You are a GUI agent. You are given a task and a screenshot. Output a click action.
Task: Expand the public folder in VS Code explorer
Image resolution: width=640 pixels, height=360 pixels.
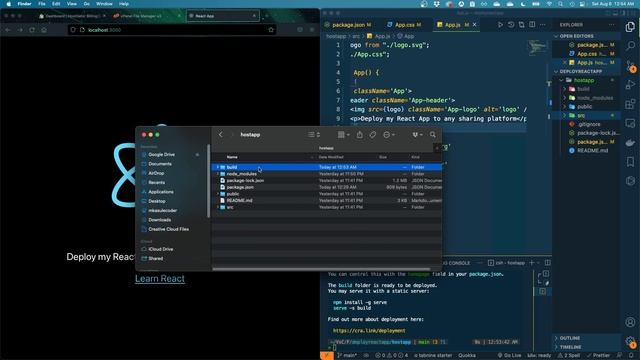pos(564,107)
